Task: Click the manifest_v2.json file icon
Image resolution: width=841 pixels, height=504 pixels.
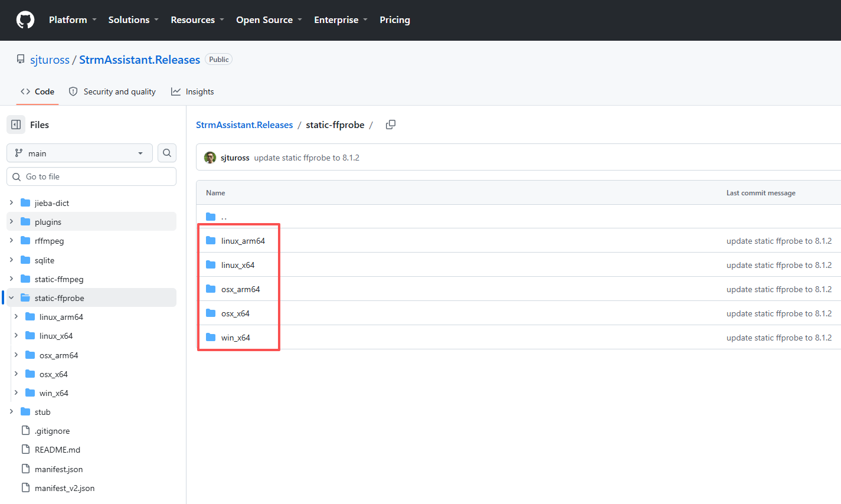Action: [25, 488]
